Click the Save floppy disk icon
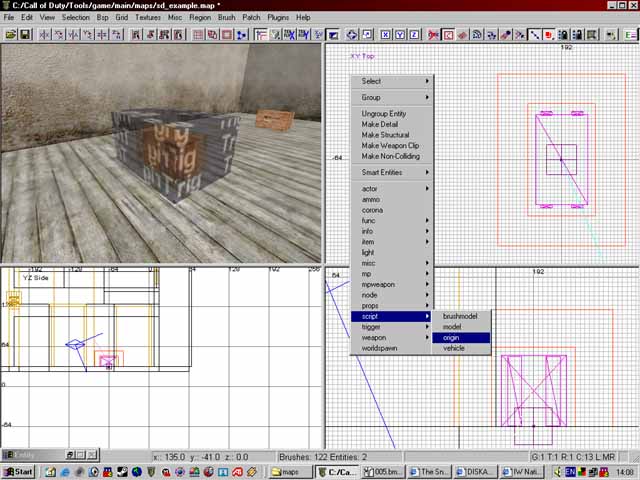640x480 pixels. [25, 34]
